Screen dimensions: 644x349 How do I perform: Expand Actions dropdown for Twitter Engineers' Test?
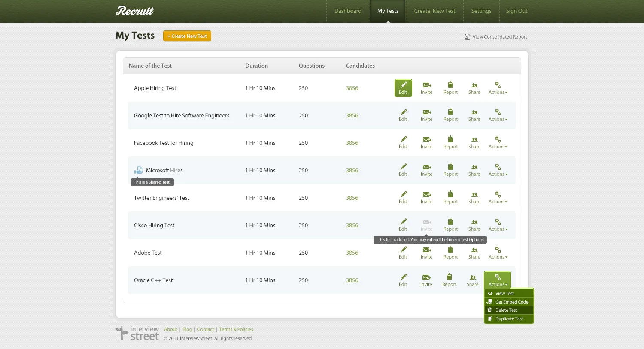click(498, 198)
